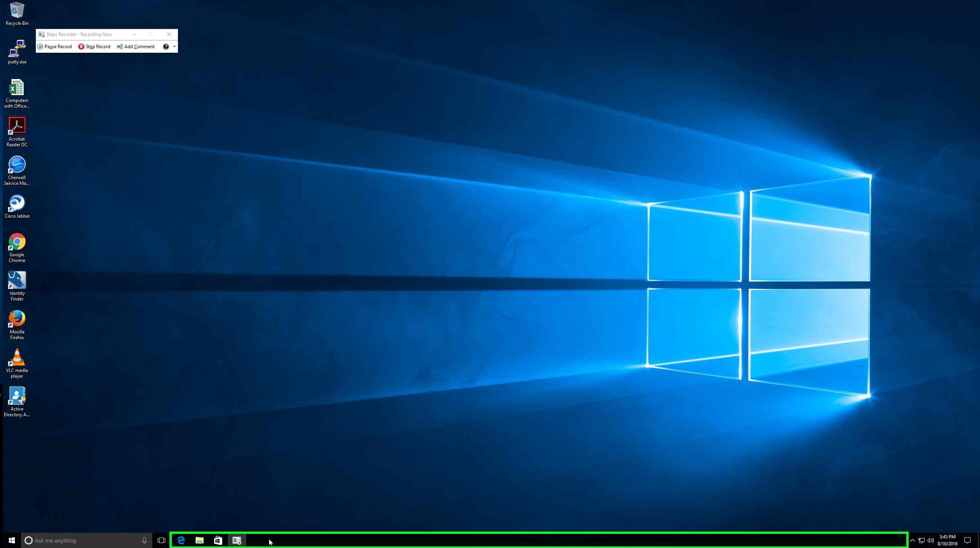Open File Explorer from the taskbar

coord(199,540)
